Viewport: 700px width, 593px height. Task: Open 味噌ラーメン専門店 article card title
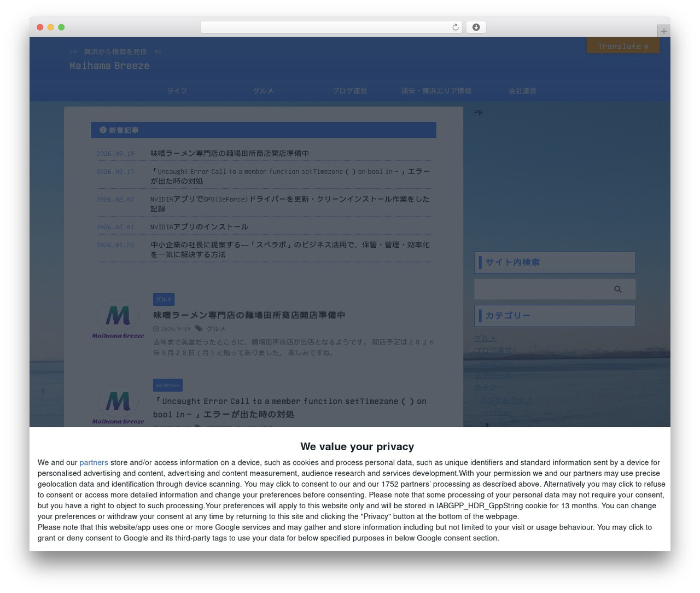[249, 315]
